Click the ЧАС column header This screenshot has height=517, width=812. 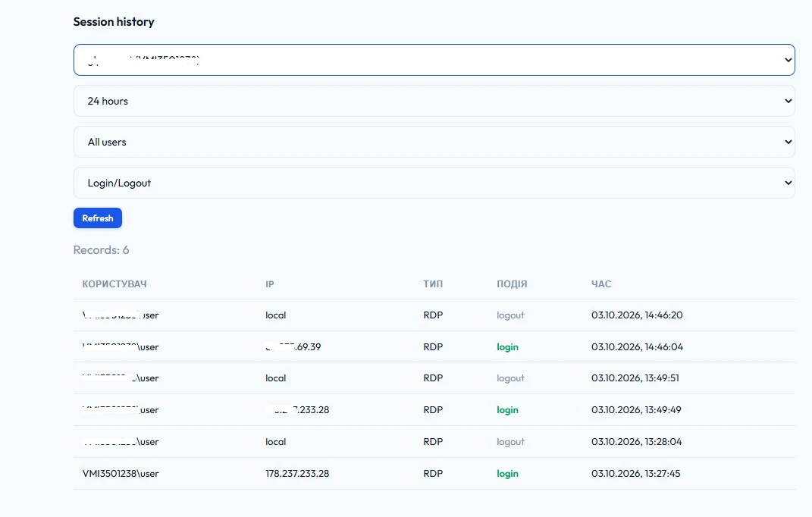click(601, 284)
